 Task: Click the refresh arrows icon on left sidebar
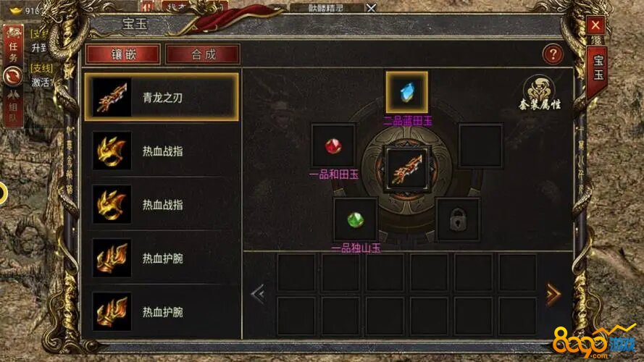point(13,76)
